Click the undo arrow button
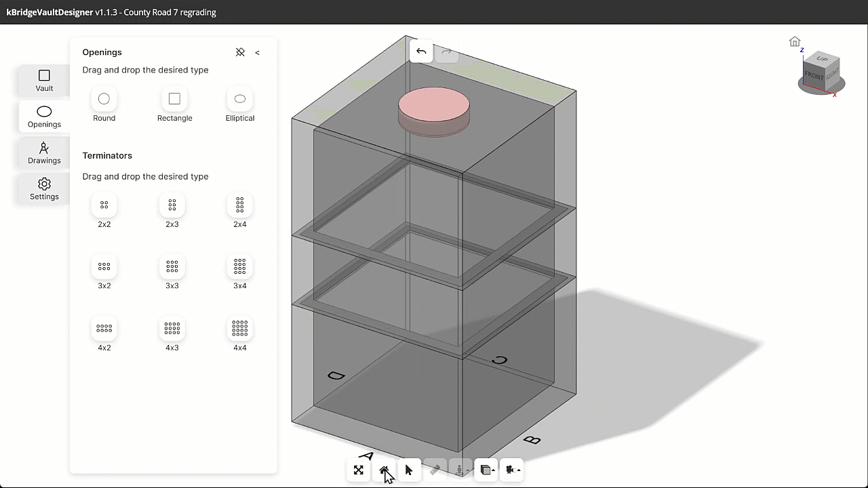 pyautogui.click(x=421, y=52)
